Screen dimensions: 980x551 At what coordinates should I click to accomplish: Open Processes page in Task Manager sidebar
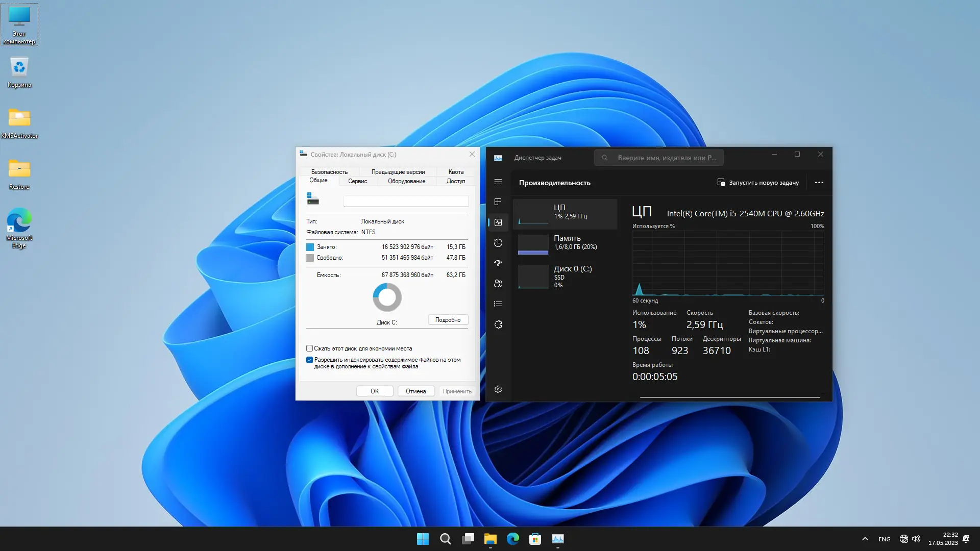[498, 202]
